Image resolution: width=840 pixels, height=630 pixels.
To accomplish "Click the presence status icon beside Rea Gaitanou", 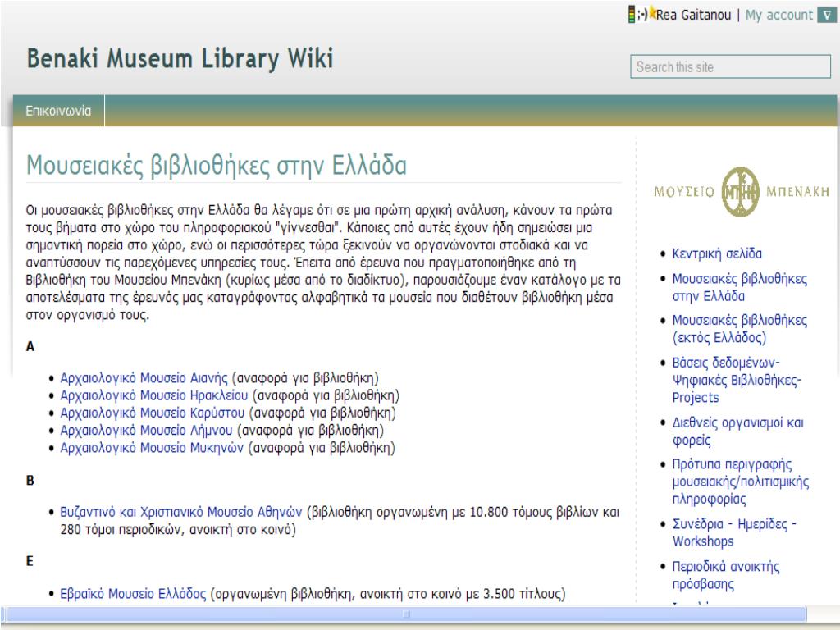I will point(632,15).
